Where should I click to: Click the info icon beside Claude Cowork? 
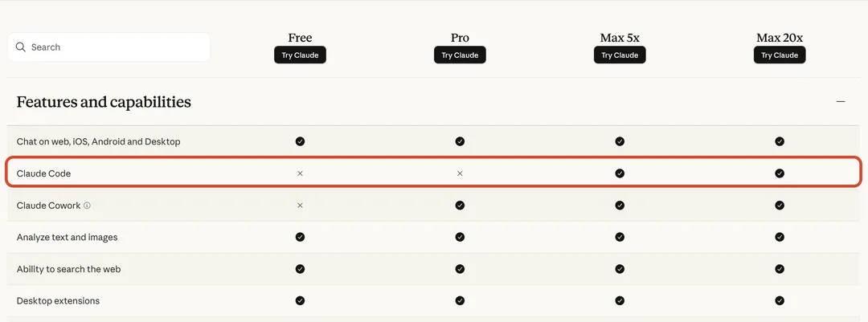tap(87, 206)
